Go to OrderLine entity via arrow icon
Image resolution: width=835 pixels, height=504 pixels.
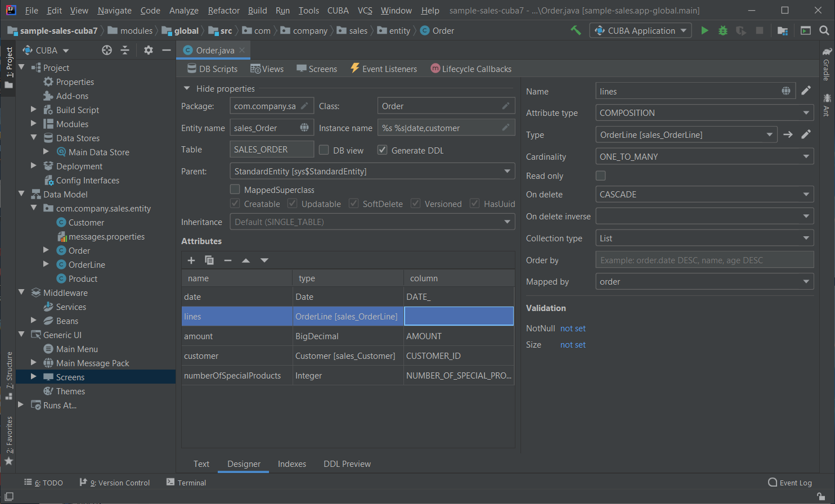tap(788, 134)
